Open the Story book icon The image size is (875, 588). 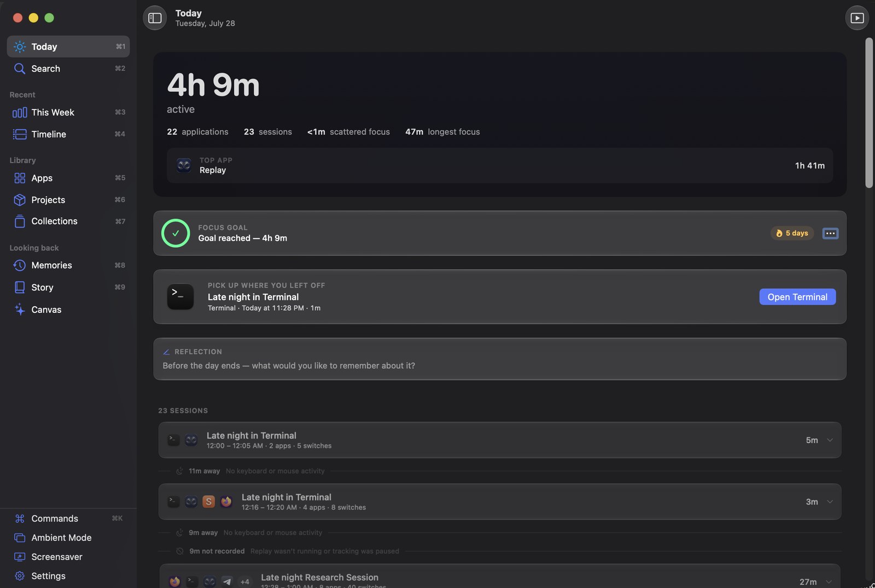(x=20, y=287)
